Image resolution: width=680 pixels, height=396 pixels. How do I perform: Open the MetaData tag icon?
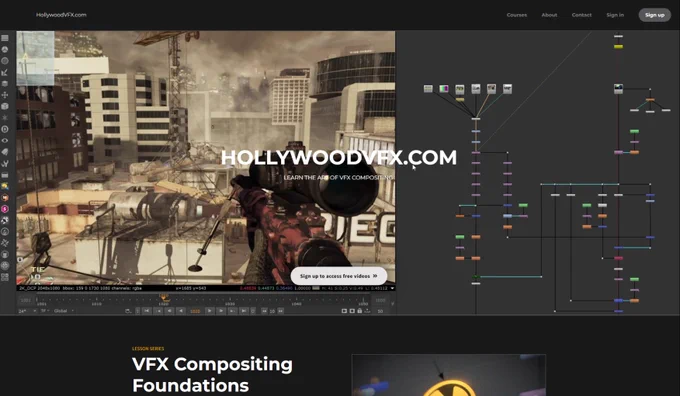(x=5, y=152)
